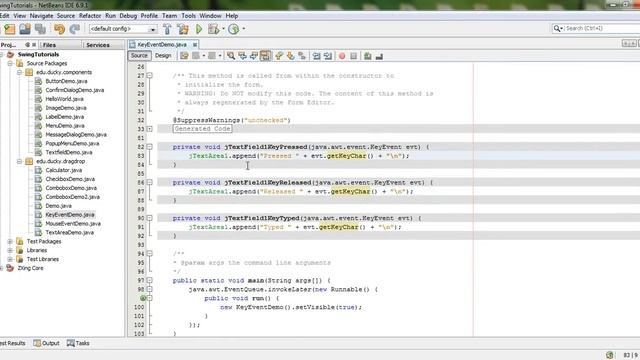Click the Save All toolbar icon
Screen dimensions: 640x360
(x=40, y=29)
